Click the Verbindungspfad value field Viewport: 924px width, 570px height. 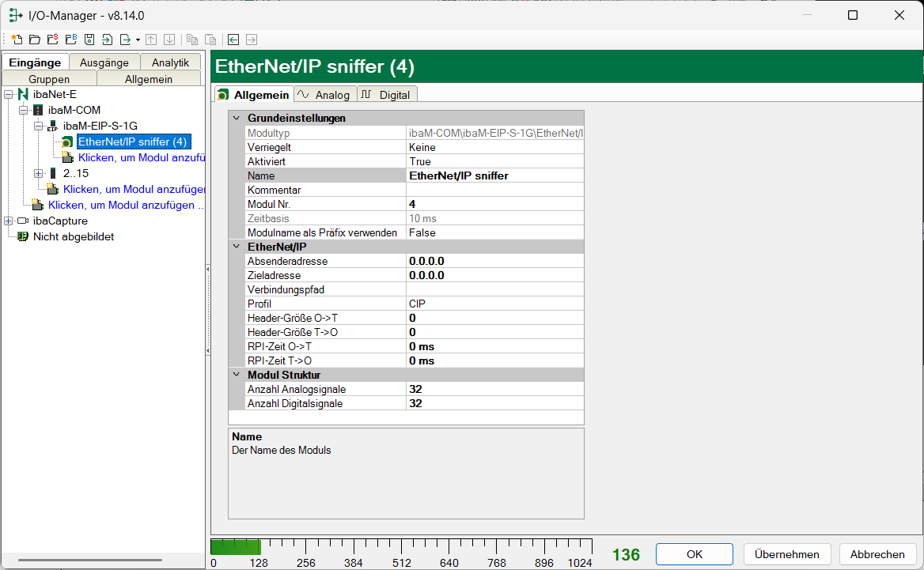(495, 289)
